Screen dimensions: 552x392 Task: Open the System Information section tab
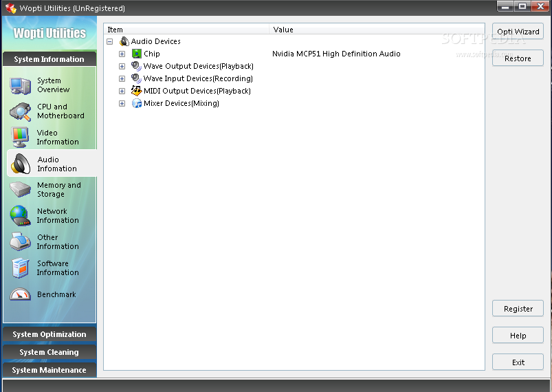pos(49,59)
